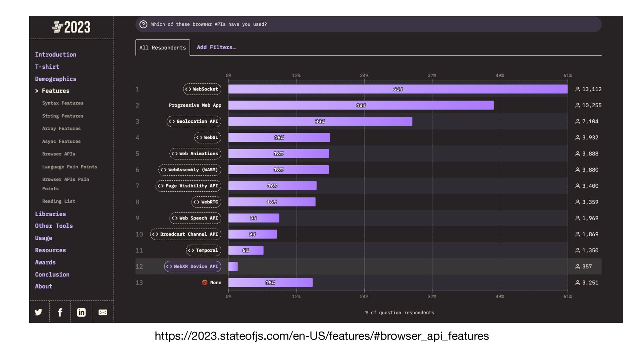Click the Facebook share icon
The width and height of the screenshot is (644, 362).
pyautogui.click(x=60, y=312)
